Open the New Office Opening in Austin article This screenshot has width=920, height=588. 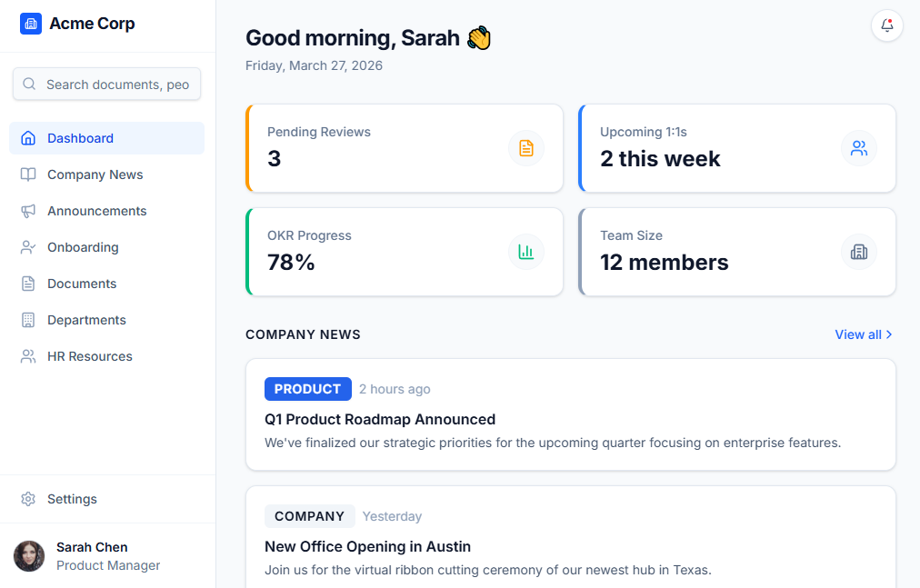[x=367, y=546]
